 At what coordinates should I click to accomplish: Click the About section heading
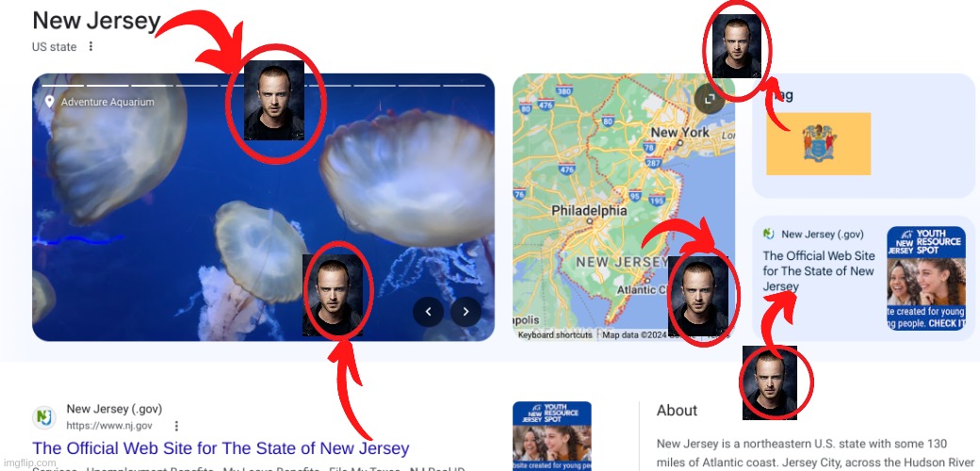pyautogui.click(x=677, y=411)
